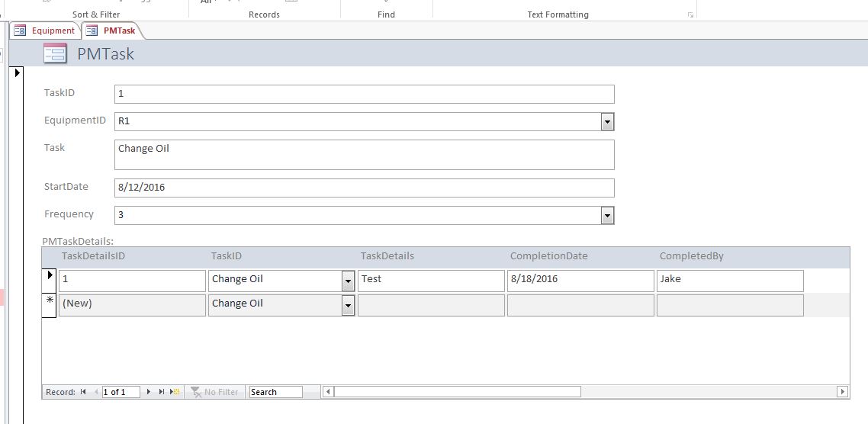868x424 pixels.
Task: Click the Frequency field label
Action: click(69, 214)
